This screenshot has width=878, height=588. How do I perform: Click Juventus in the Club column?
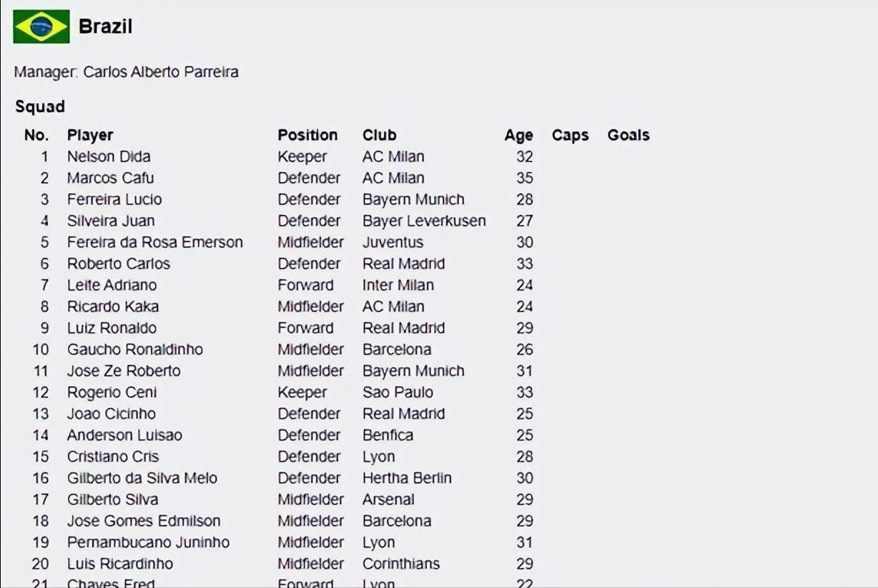[393, 242]
